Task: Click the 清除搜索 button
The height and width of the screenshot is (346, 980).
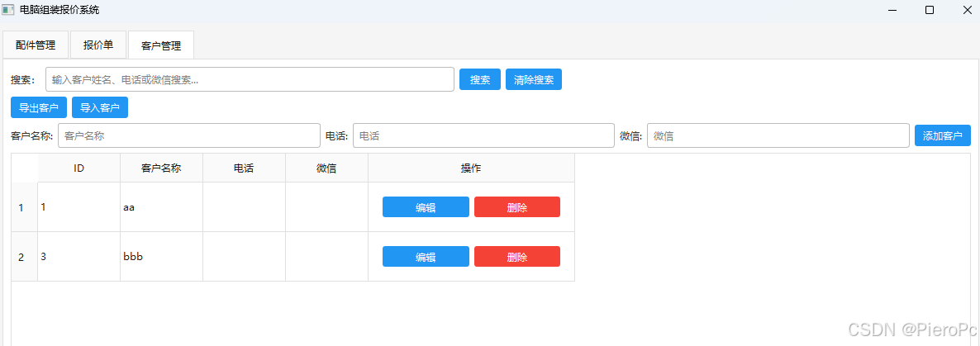Action: (534, 79)
